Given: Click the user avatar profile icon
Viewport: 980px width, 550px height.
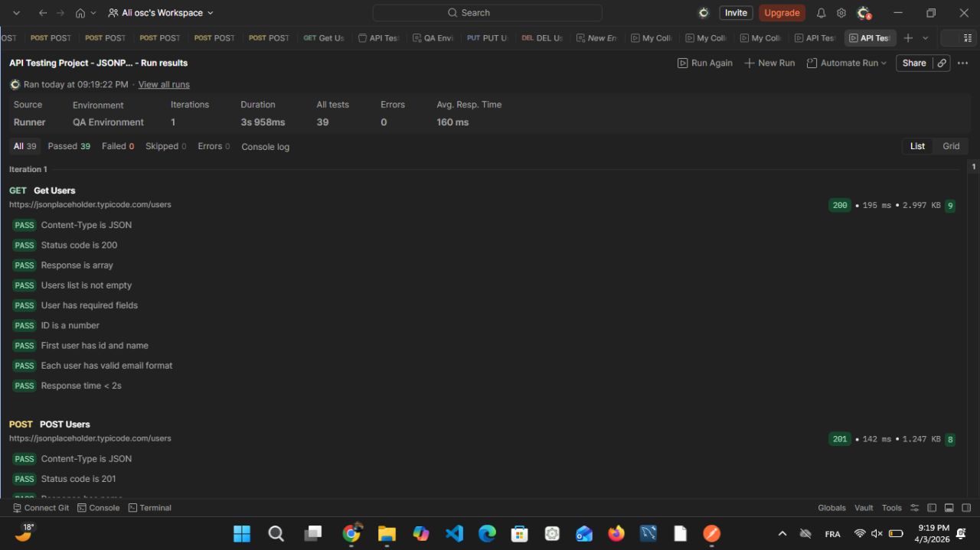Looking at the screenshot, I should point(864,13).
